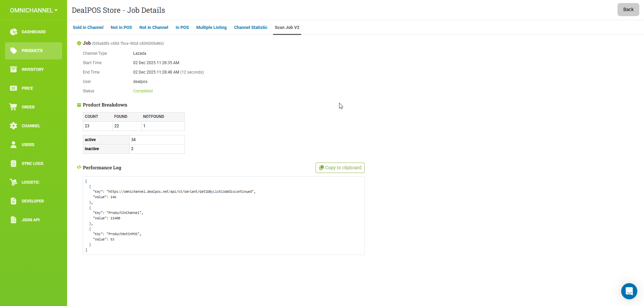Viewport: 644px width, 306px height.
Task: Copy the performance log to clipboard
Action: [x=340, y=168]
